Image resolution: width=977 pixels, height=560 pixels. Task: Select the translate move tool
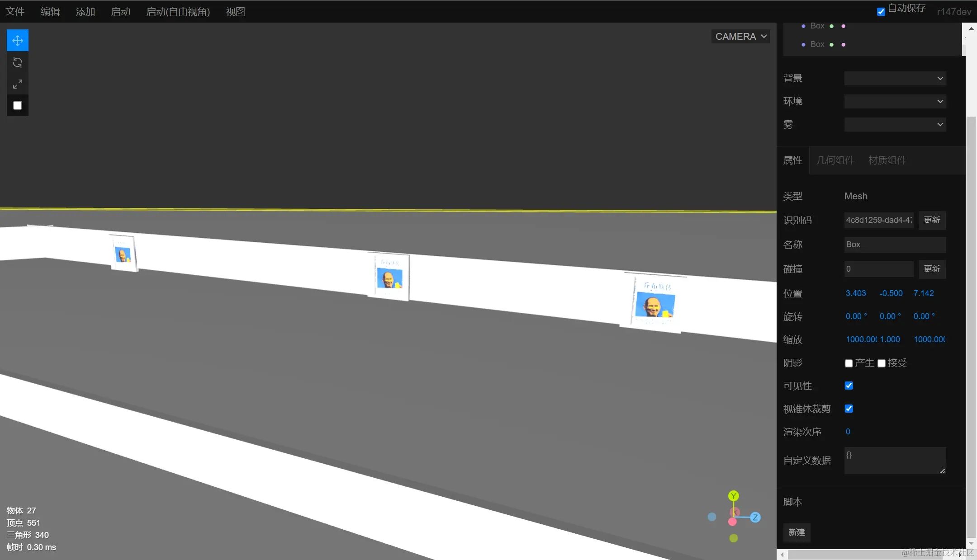pos(18,41)
